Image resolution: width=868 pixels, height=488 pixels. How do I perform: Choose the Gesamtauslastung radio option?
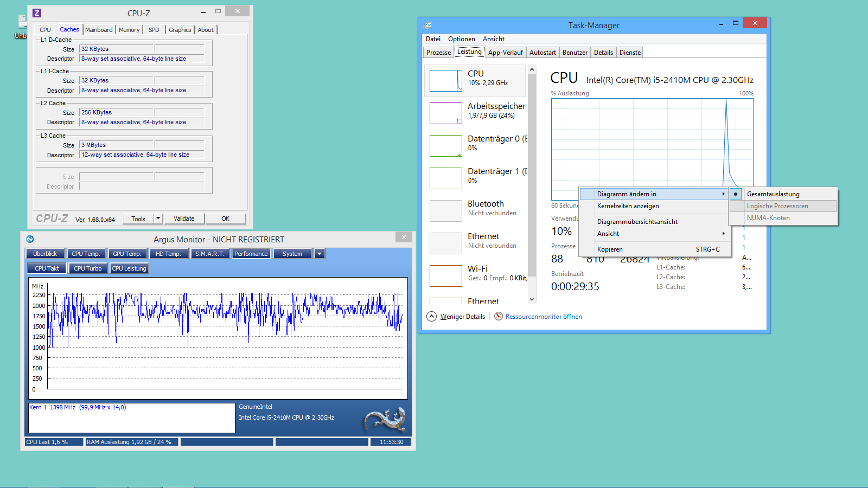(783, 194)
